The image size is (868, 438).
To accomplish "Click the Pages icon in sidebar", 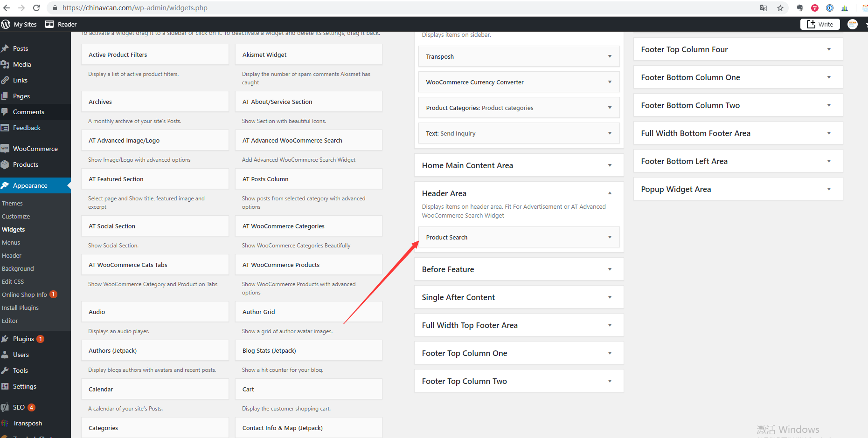I will [x=5, y=96].
